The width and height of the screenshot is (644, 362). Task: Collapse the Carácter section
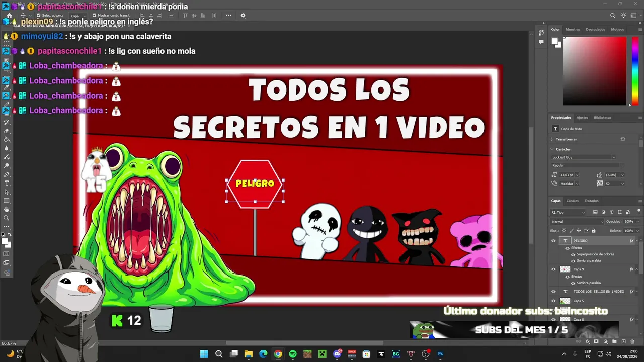552,149
